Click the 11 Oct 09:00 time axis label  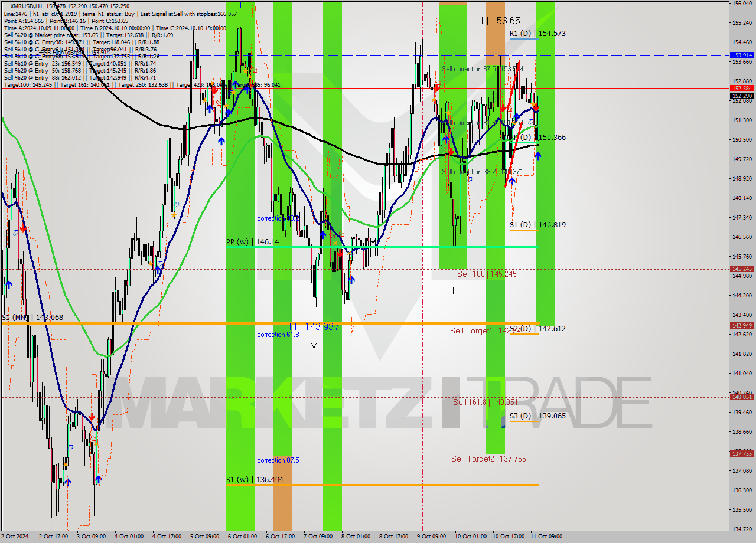546,537
